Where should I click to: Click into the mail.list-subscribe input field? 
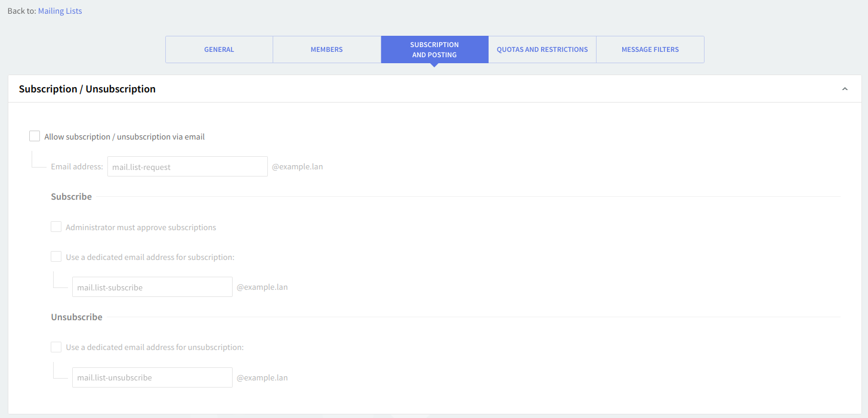point(152,287)
